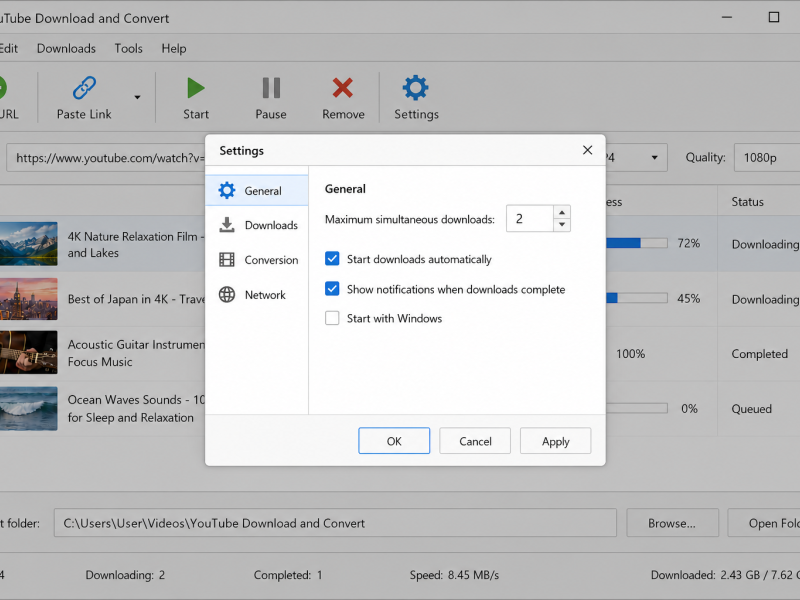Confirm settings with the OK button

coord(394,440)
